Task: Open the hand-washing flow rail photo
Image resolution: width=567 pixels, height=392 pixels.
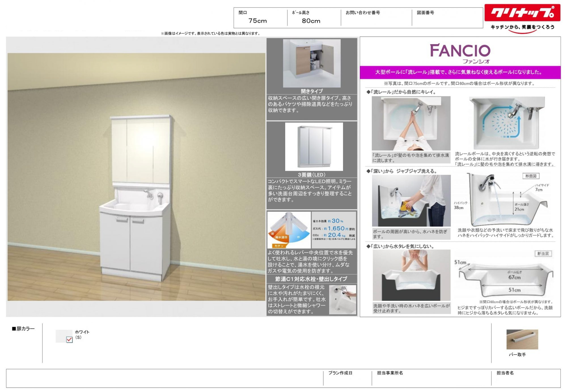Action: click(x=411, y=123)
